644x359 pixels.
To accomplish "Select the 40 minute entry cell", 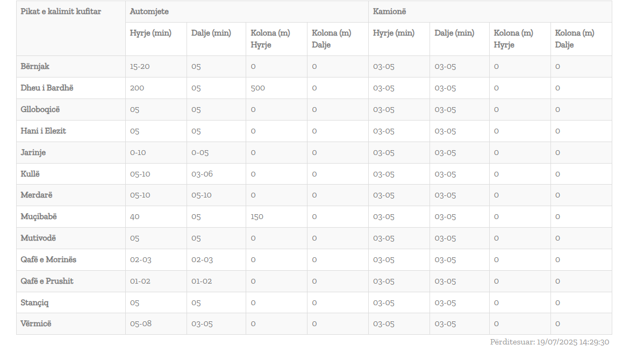I will point(135,216).
